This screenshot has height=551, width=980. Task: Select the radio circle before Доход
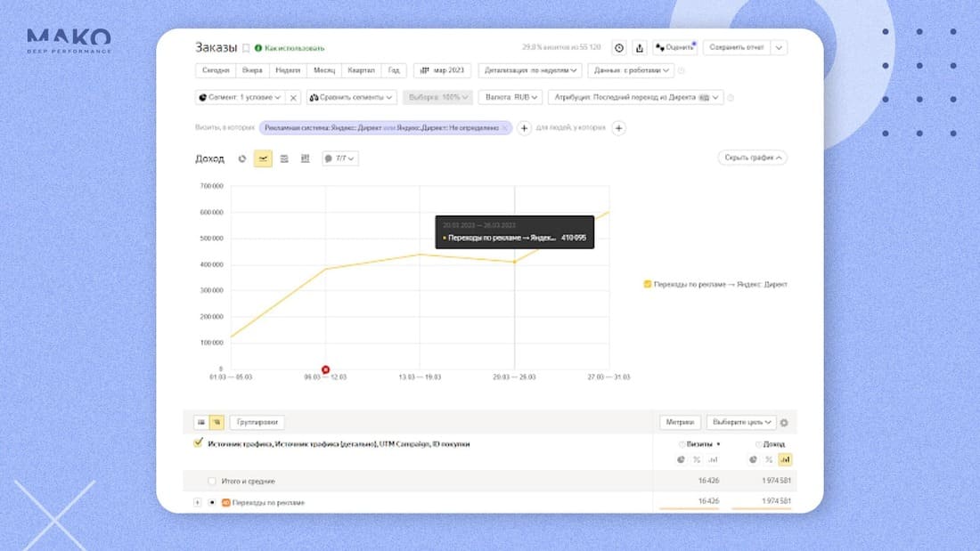click(x=758, y=445)
